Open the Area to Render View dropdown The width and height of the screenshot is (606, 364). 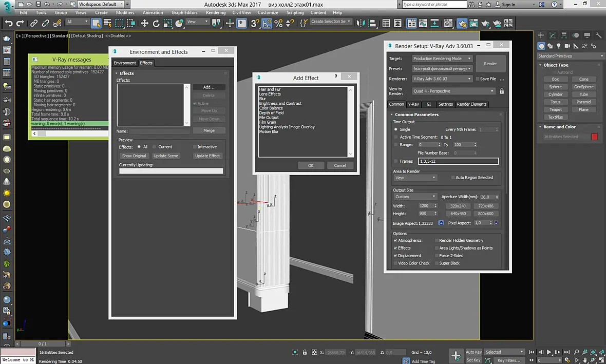tap(414, 178)
